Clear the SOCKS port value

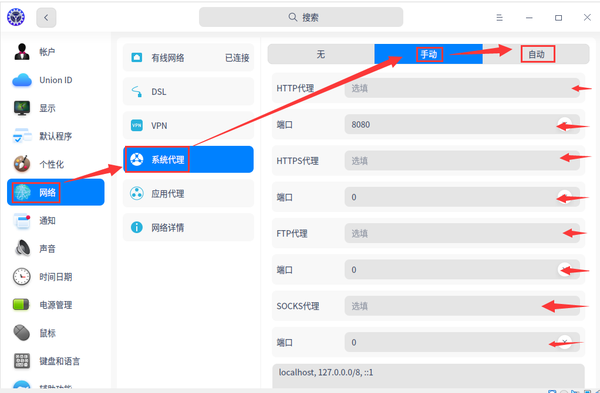click(x=564, y=342)
